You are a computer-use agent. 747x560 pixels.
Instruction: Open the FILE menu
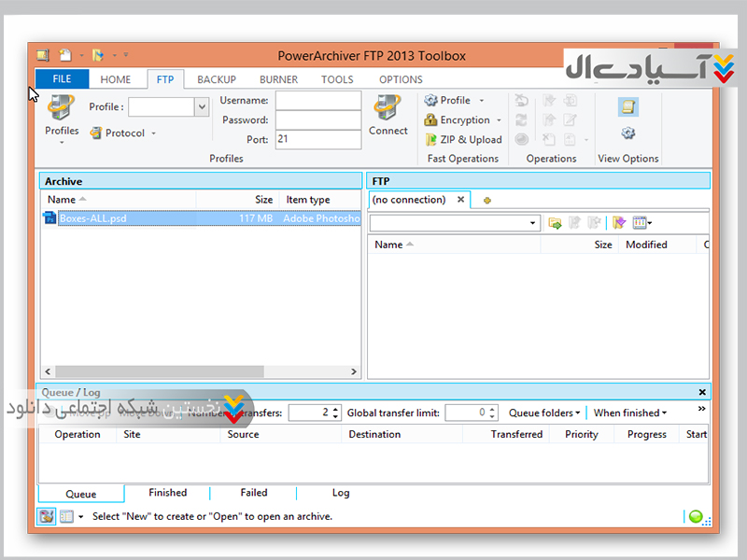coord(62,79)
